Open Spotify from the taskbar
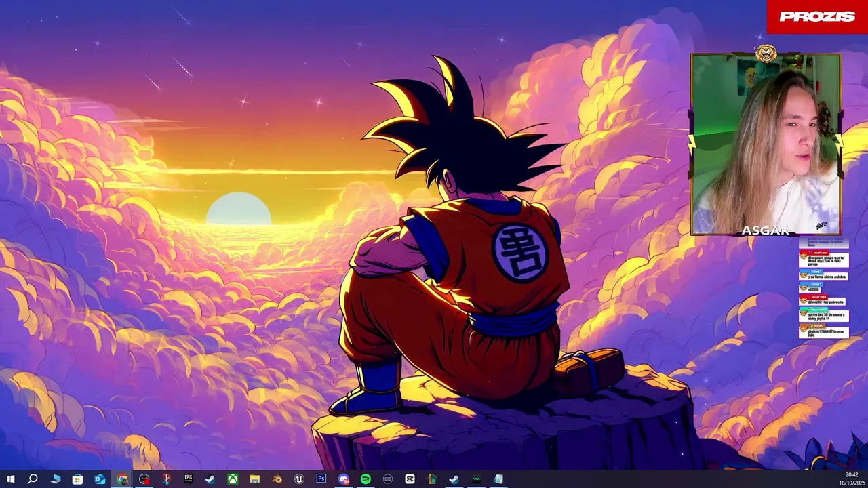Image resolution: width=868 pixels, height=488 pixels. 366,479
